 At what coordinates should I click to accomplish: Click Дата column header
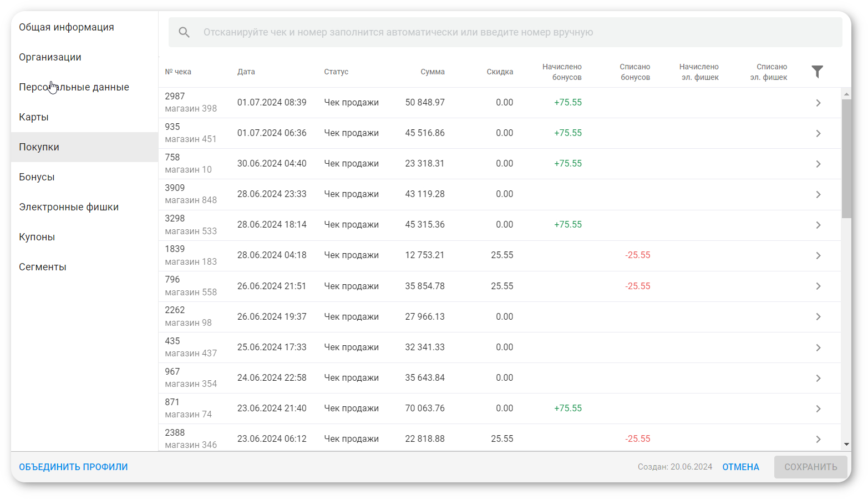(x=246, y=72)
